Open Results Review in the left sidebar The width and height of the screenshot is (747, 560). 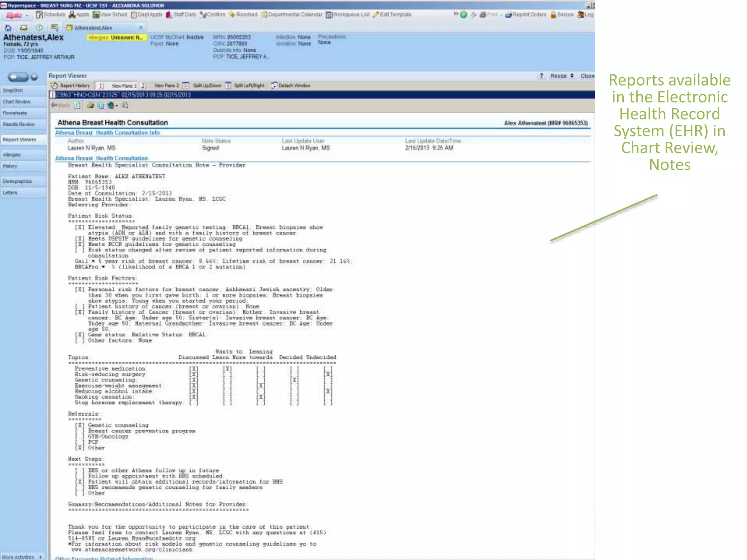(x=23, y=124)
